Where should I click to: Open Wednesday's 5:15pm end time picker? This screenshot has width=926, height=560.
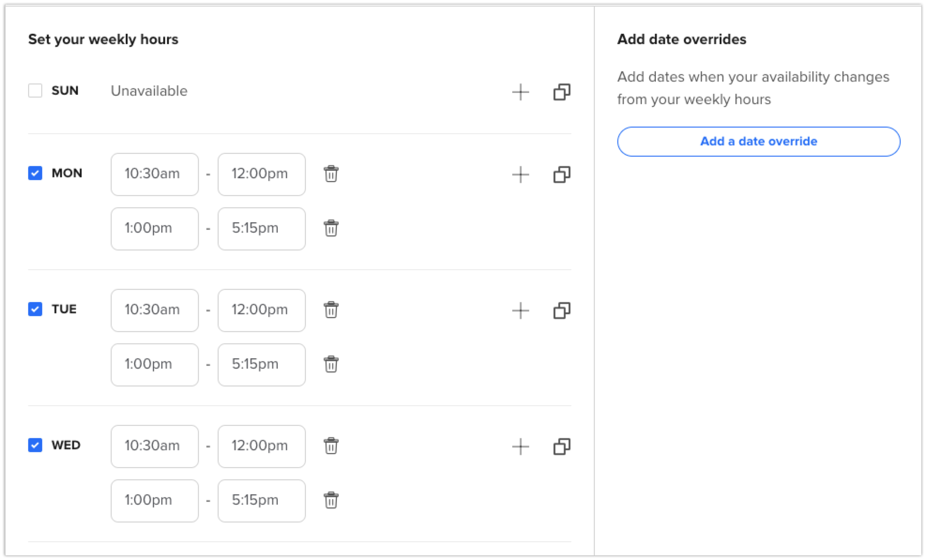click(x=261, y=500)
